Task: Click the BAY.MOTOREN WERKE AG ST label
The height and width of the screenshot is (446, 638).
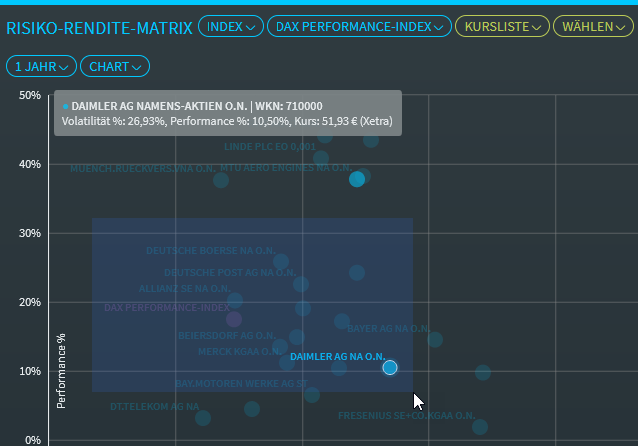Action: click(x=241, y=383)
